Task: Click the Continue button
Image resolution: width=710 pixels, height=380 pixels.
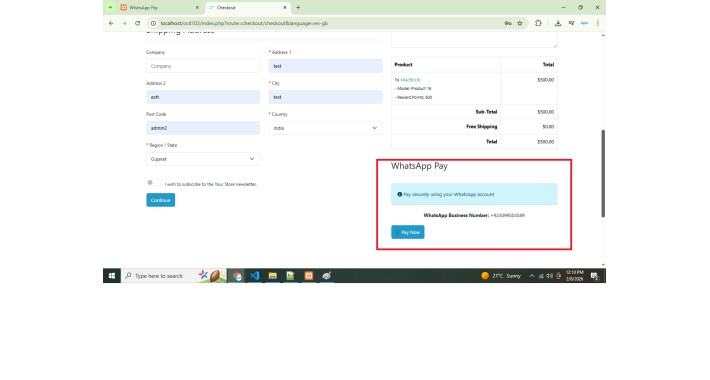Action: tap(161, 200)
